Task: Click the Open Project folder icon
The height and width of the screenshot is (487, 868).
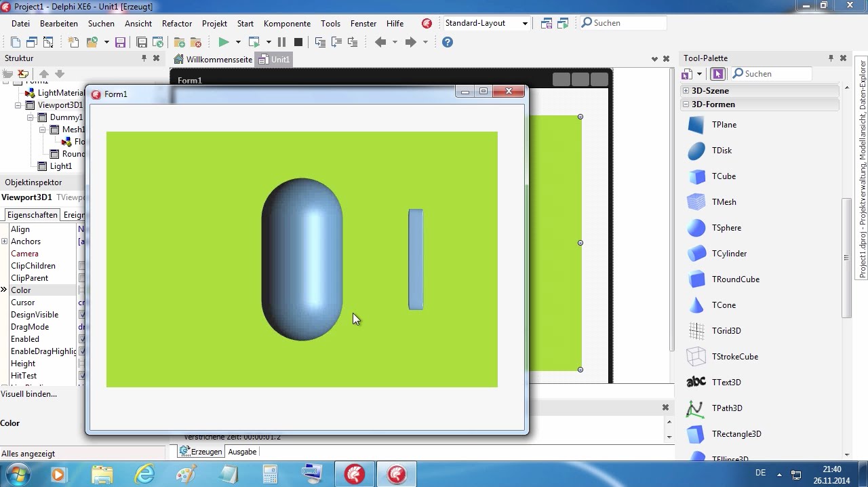Action: (x=92, y=42)
